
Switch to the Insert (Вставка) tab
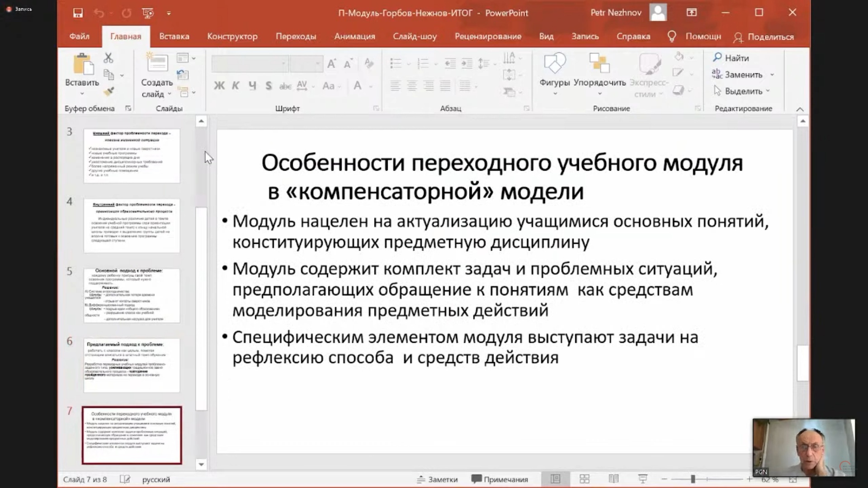click(x=174, y=37)
